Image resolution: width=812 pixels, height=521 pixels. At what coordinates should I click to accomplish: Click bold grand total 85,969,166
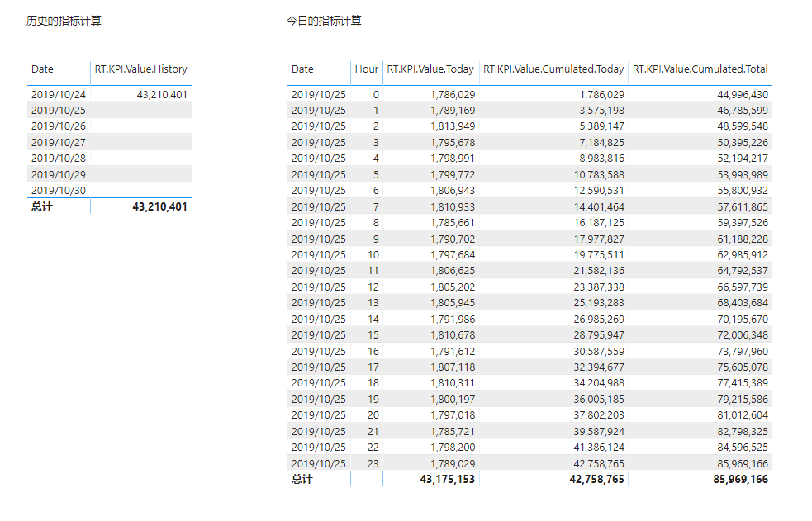tap(740, 479)
